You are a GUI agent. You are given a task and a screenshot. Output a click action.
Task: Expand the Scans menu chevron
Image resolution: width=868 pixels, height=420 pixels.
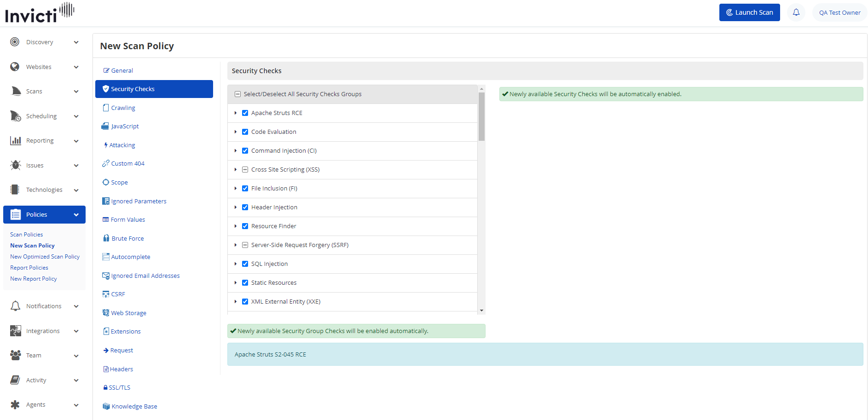(x=76, y=92)
